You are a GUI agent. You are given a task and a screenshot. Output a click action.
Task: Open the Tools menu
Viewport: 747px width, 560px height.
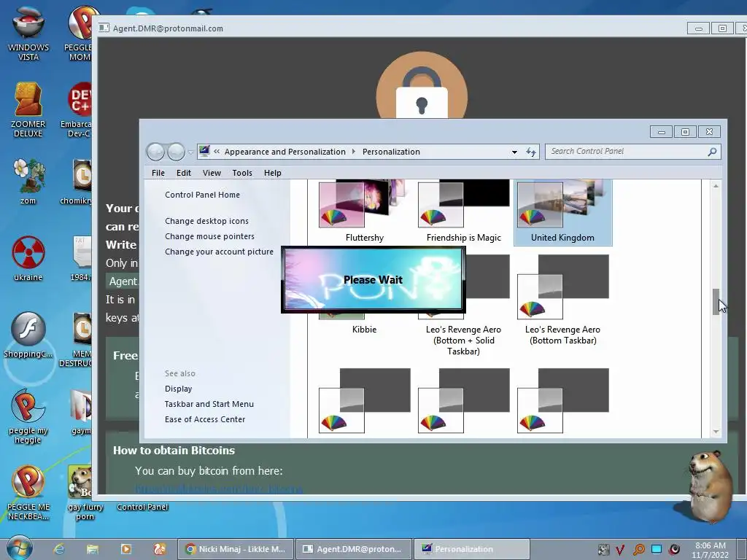pyautogui.click(x=242, y=173)
